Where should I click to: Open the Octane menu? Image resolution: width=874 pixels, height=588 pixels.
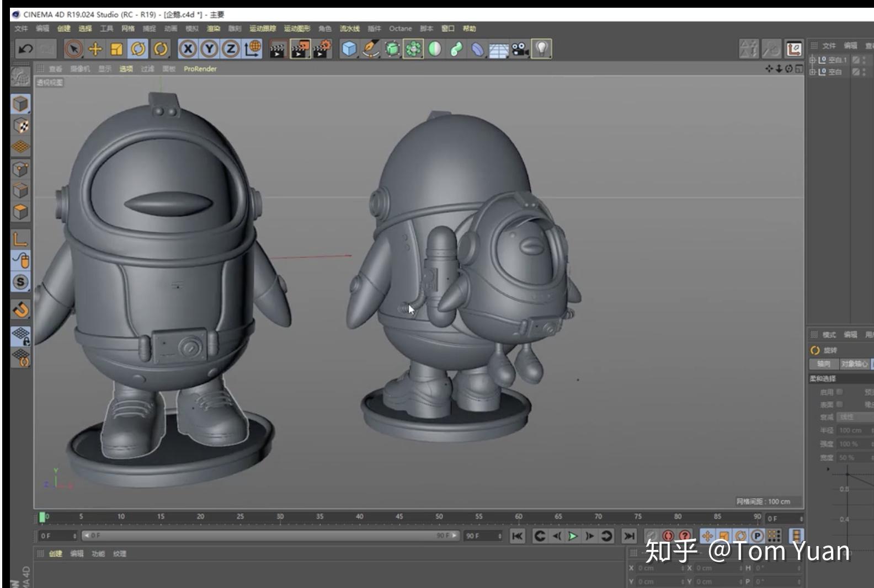pyautogui.click(x=400, y=29)
